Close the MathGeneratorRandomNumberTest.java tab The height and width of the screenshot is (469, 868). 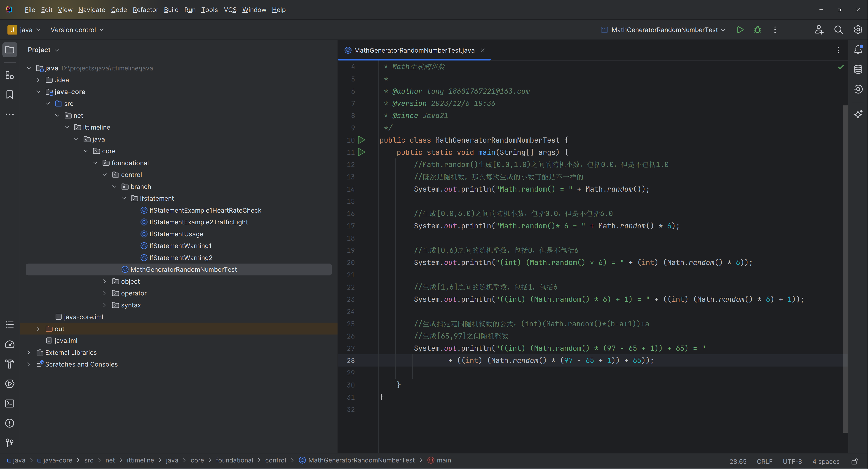point(483,50)
